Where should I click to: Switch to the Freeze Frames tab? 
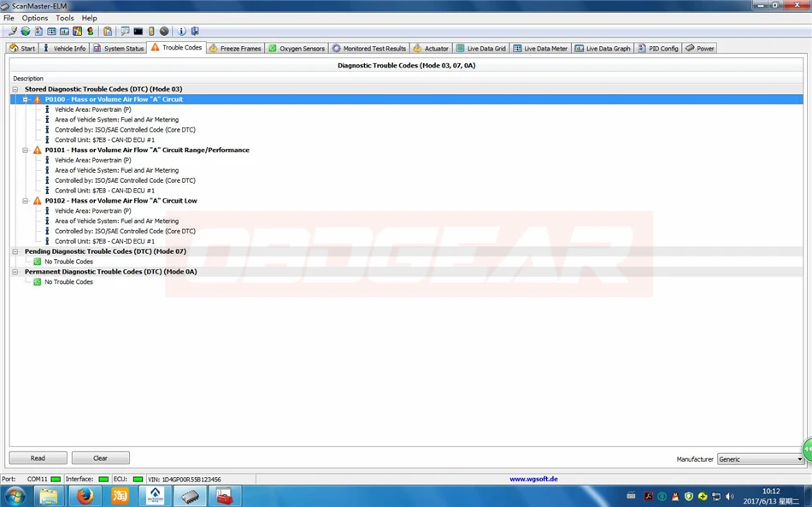[x=235, y=48]
